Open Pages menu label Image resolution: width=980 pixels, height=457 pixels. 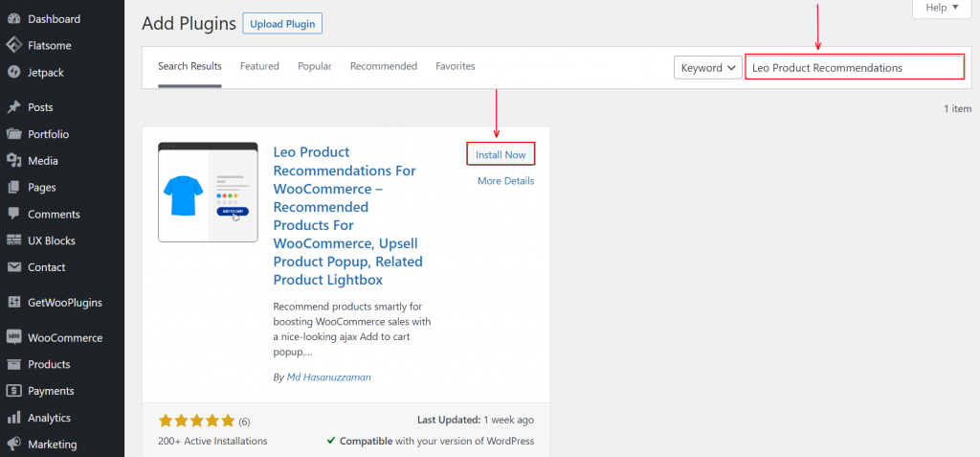tap(41, 187)
